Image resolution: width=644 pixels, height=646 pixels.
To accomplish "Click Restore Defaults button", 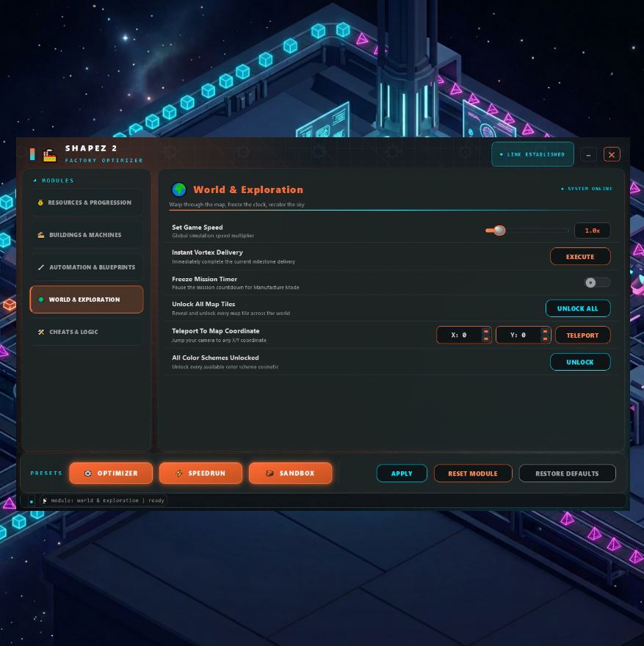I will click(x=567, y=473).
